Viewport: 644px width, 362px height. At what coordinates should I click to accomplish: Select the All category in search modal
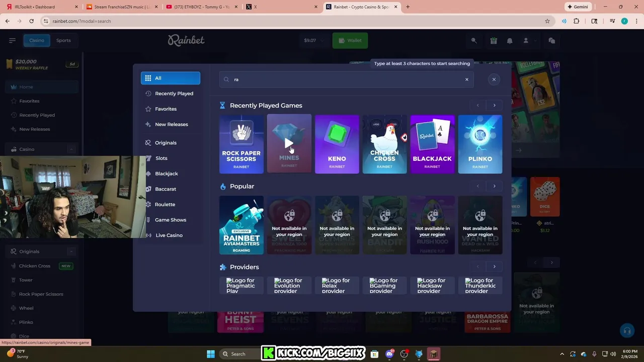(x=170, y=78)
